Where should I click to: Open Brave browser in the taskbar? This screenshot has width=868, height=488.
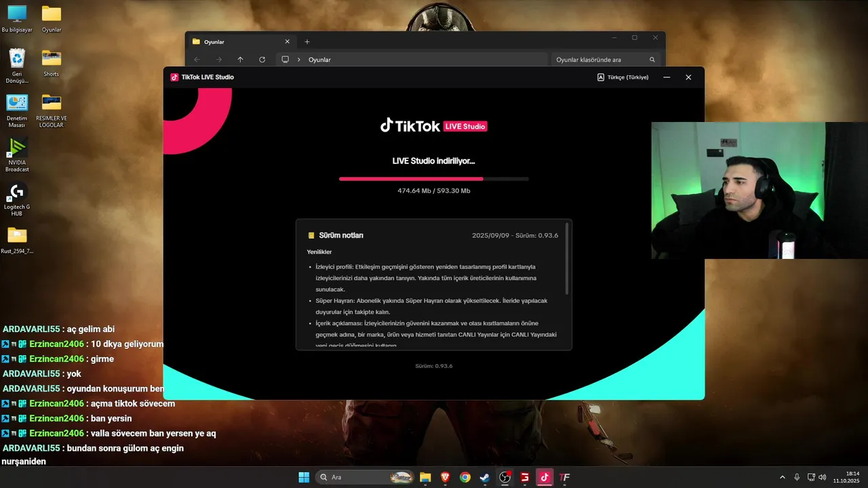point(445,477)
